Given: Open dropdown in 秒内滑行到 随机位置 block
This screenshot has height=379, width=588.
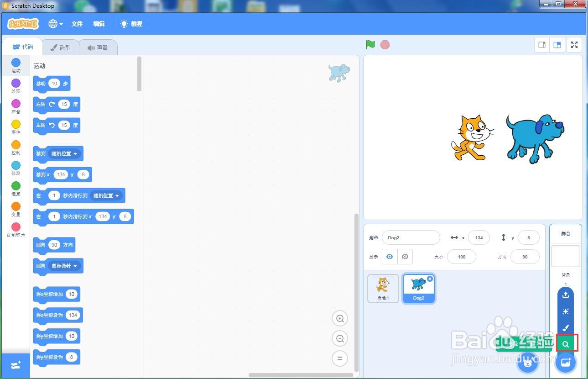Looking at the screenshot, I should [x=105, y=195].
